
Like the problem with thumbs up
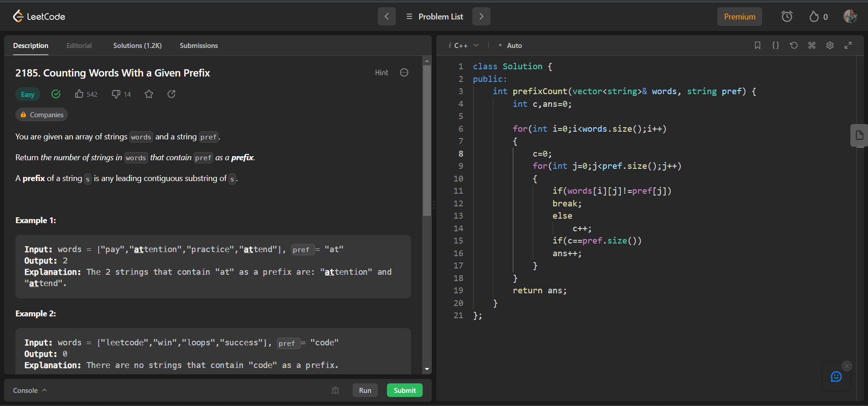pyautogui.click(x=79, y=94)
